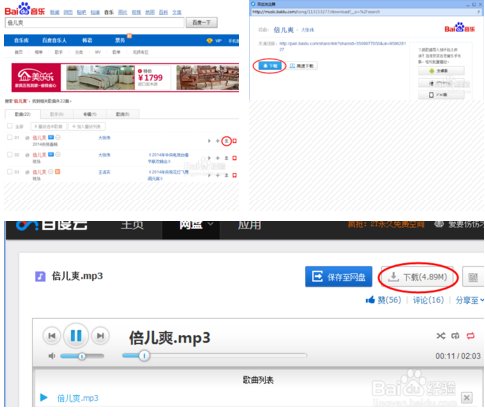The height and width of the screenshot is (416, 485).
Task: Switch to the 专辑 results tab
Action: pyautogui.click(x=89, y=114)
